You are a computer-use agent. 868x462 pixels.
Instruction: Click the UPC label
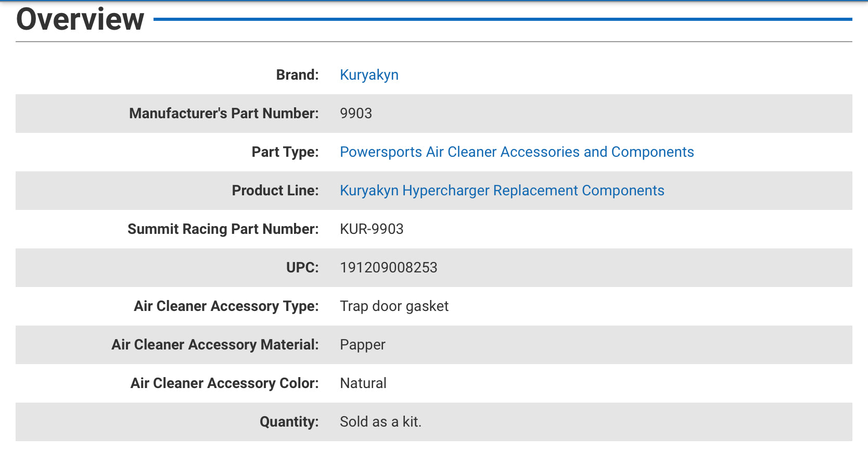(x=302, y=268)
